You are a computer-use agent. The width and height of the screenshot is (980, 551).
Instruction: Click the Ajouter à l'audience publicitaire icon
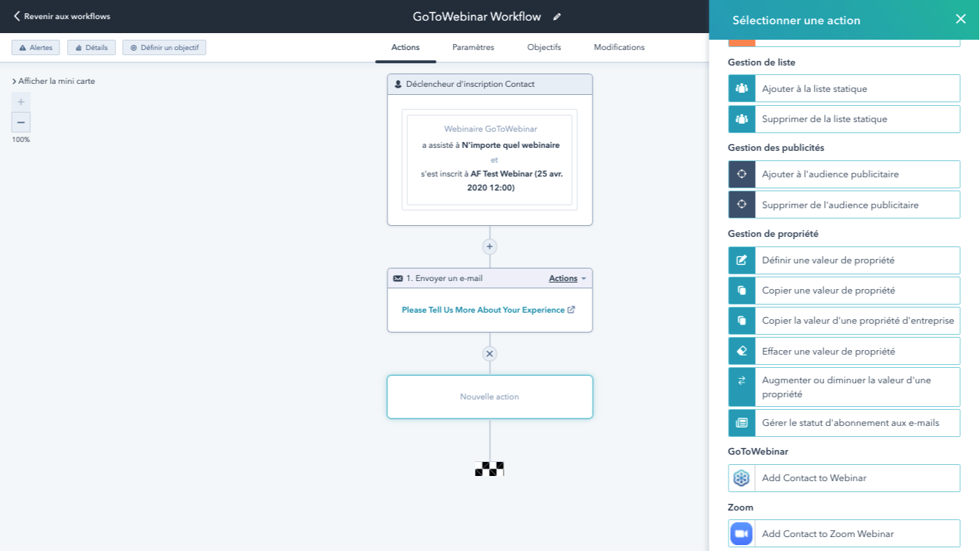tap(742, 174)
